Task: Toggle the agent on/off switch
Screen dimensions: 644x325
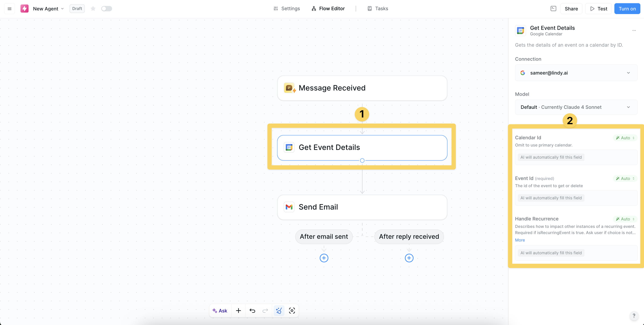Action: (107, 9)
